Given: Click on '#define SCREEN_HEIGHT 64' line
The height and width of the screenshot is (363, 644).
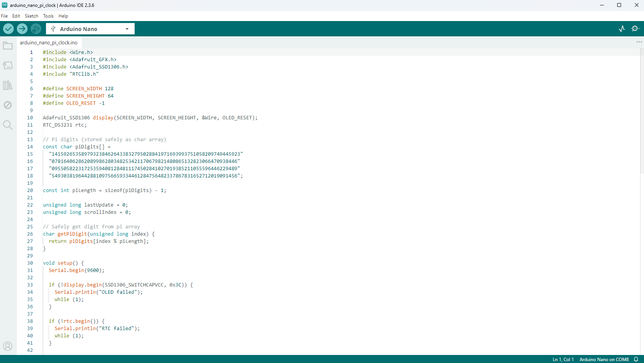Looking at the screenshot, I should point(78,96).
